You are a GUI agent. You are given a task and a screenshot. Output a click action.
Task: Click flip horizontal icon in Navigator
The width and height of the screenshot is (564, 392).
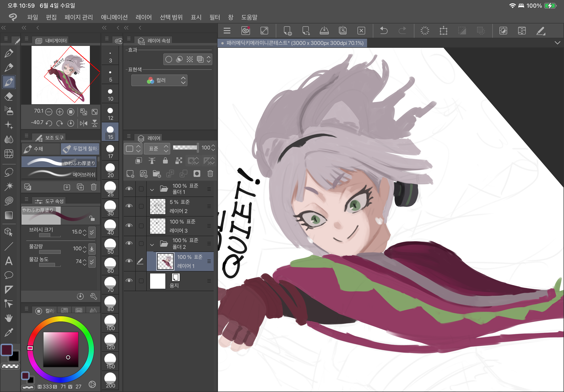click(x=83, y=123)
